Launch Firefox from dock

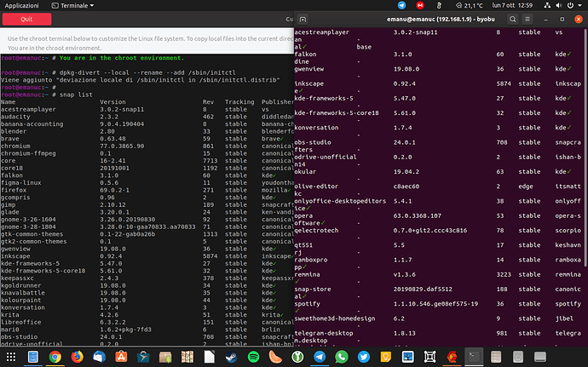[x=77, y=357]
